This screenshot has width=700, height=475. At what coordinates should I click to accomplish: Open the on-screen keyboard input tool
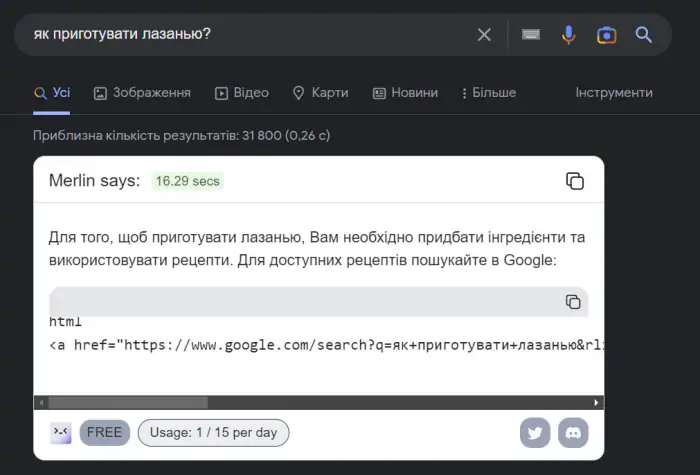[531, 35]
